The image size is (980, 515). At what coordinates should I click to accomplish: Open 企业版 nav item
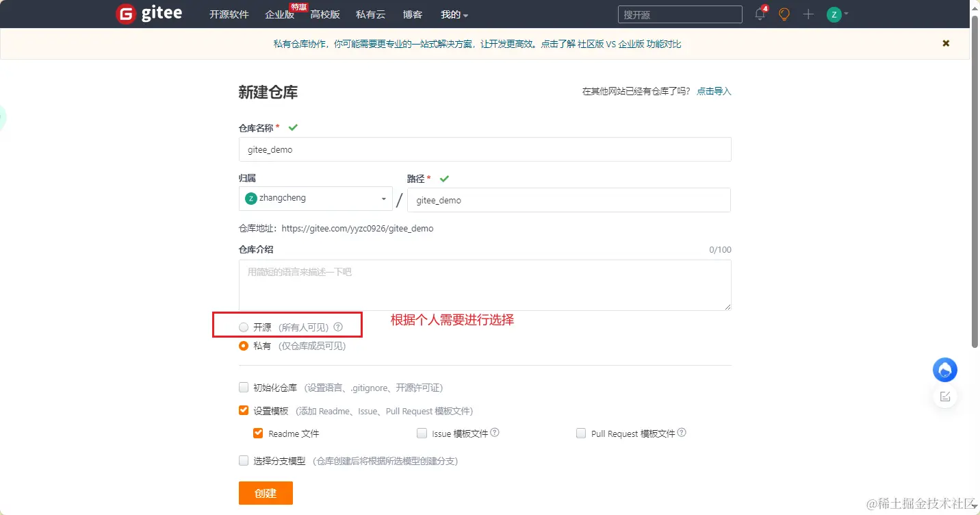click(x=280, y=14)
